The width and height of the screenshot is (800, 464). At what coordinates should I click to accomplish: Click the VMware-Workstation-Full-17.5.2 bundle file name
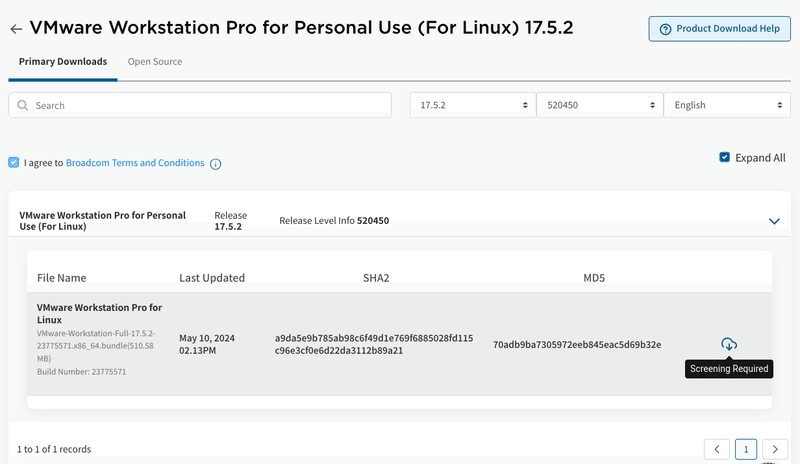tap(96, 346)
